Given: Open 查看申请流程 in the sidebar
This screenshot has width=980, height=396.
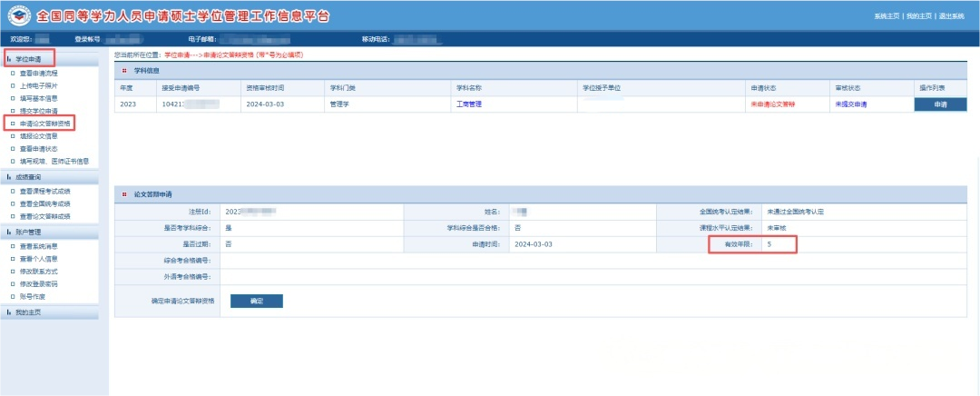Looking at the screenshot, I should (38, 72).
